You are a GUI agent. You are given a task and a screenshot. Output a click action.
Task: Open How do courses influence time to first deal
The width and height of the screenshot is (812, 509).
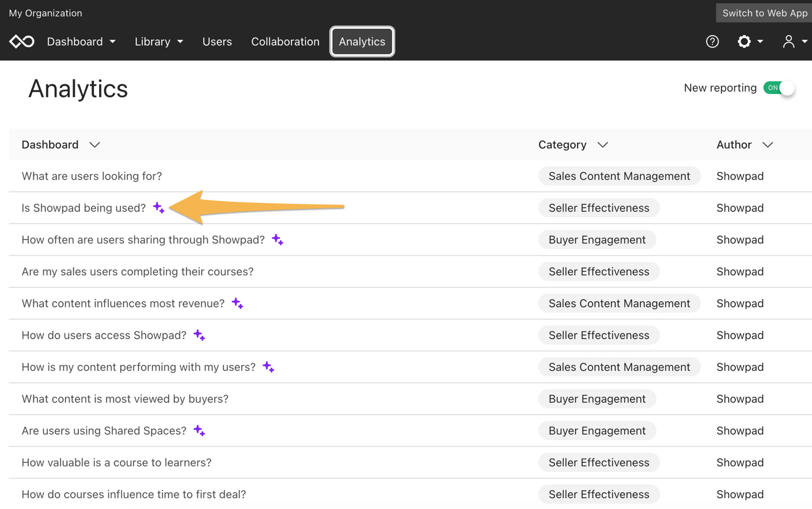(x=134, y=494)
